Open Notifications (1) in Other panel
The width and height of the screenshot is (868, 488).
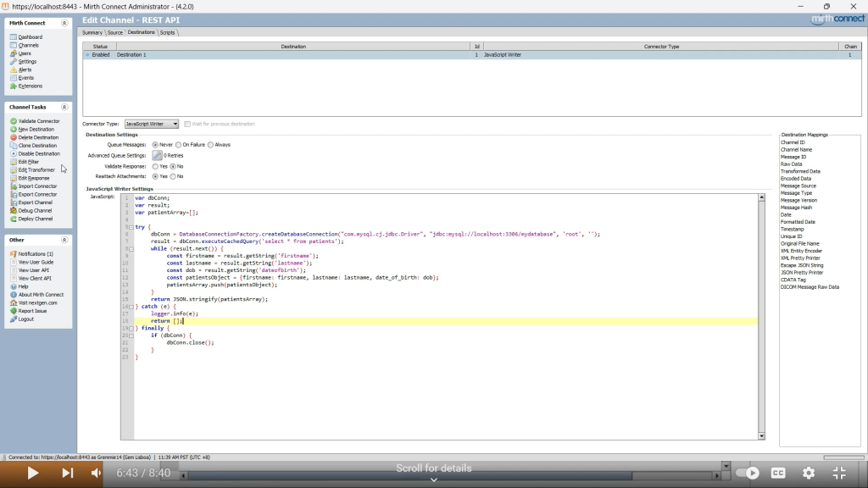[x=36, y=254]
